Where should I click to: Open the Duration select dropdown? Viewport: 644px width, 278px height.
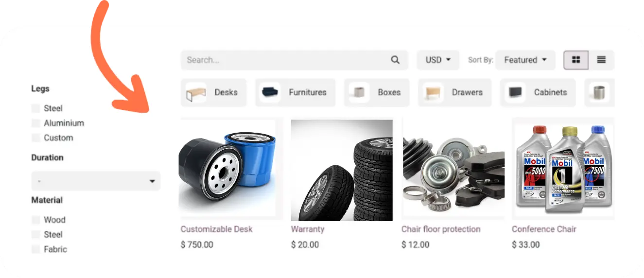coord(96,181)
